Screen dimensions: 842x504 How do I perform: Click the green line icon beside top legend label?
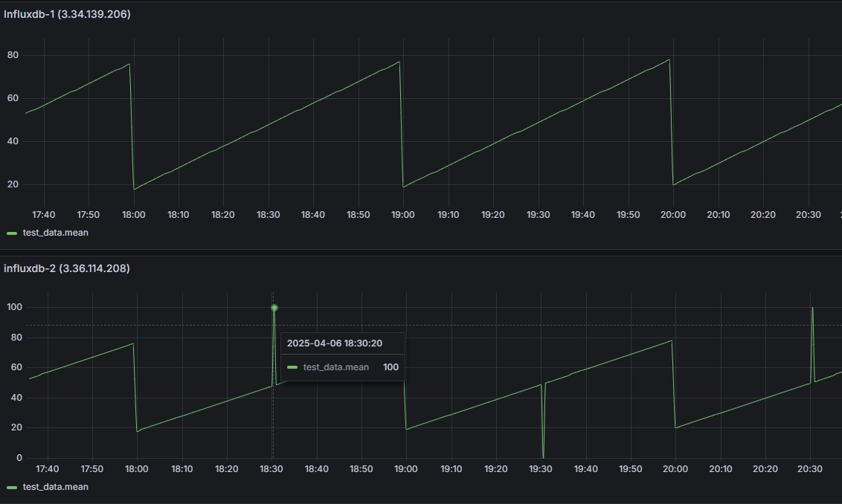(x=10, y=233)
